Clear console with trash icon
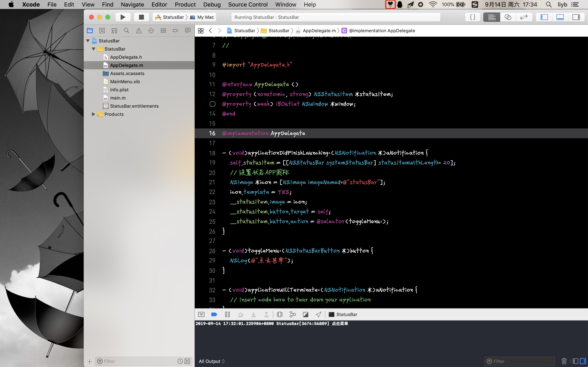The height and width of the screenshot is (367, 588). click(564, 361)
